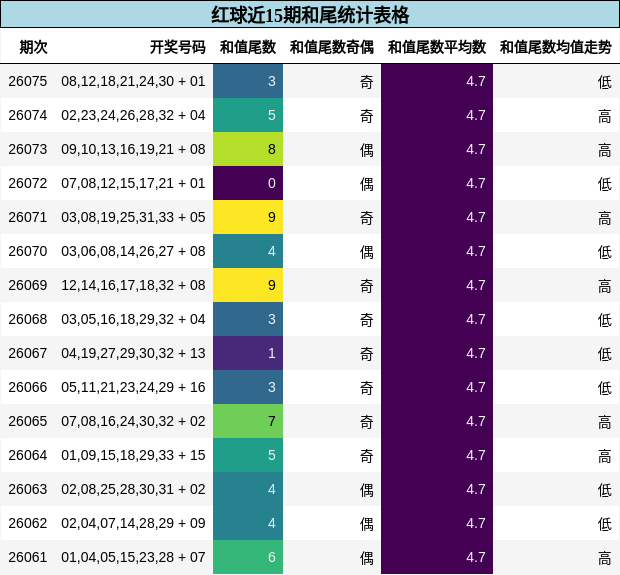Click parity 偶 in row 26061
This screenshot has width=620, height=575.
pos(367,558)
